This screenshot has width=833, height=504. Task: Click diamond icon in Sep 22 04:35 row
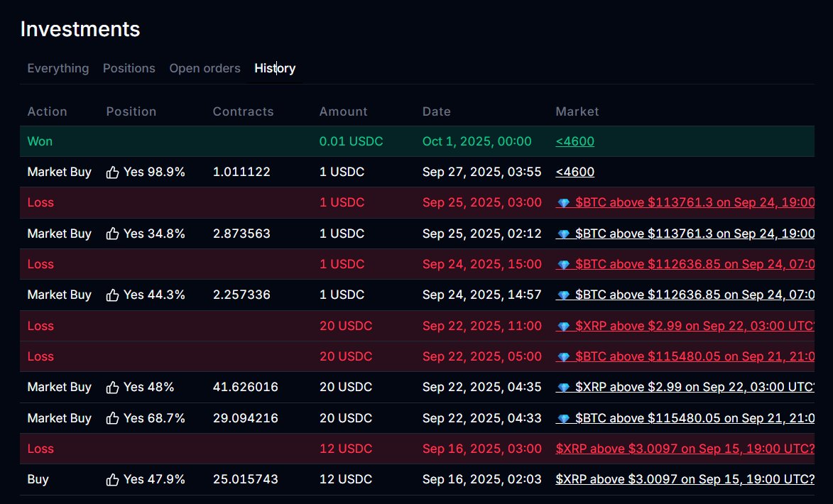tap(564, 388)
